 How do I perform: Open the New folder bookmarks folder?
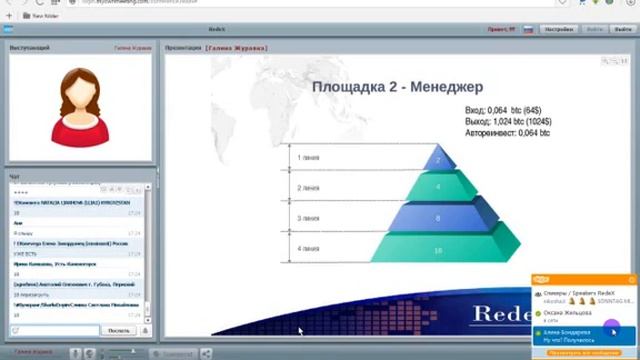(x=41, y=16)
